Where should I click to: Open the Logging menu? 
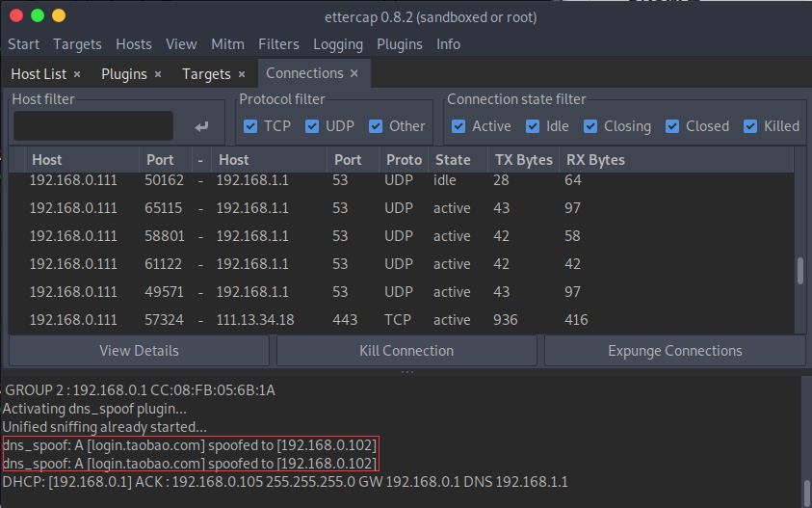coord(338,44)
